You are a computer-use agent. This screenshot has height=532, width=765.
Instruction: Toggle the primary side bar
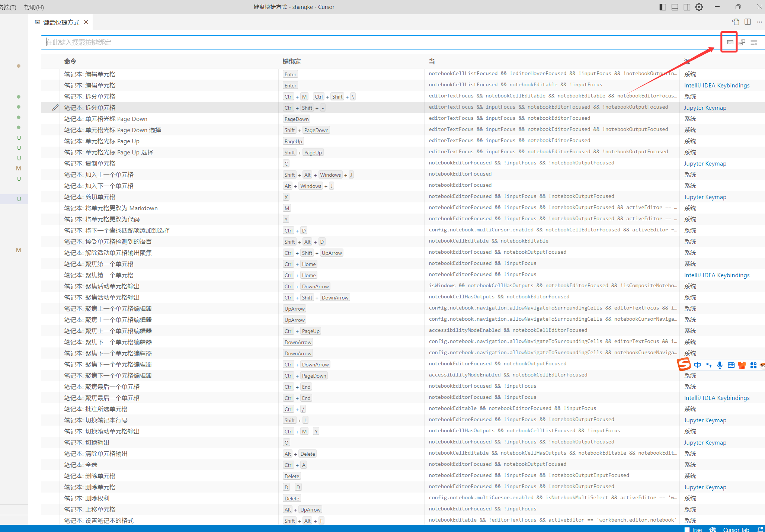click(663, 7)
